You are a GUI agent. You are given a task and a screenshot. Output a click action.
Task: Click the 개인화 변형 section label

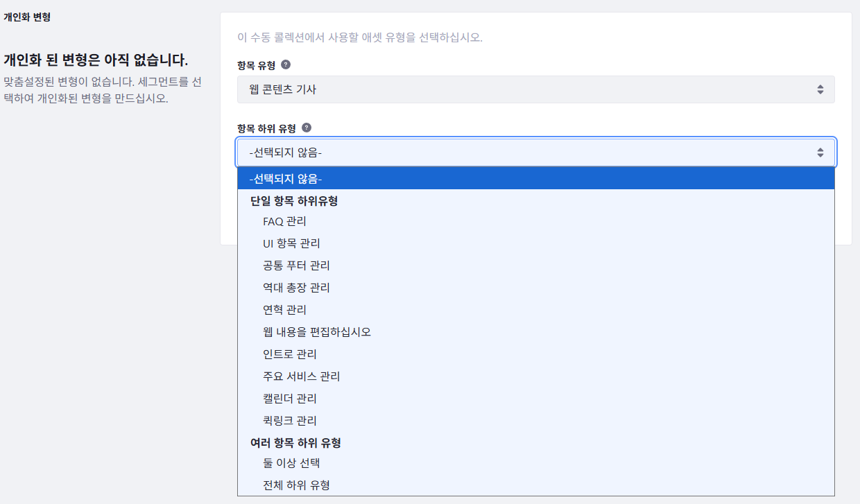[27, 17]
